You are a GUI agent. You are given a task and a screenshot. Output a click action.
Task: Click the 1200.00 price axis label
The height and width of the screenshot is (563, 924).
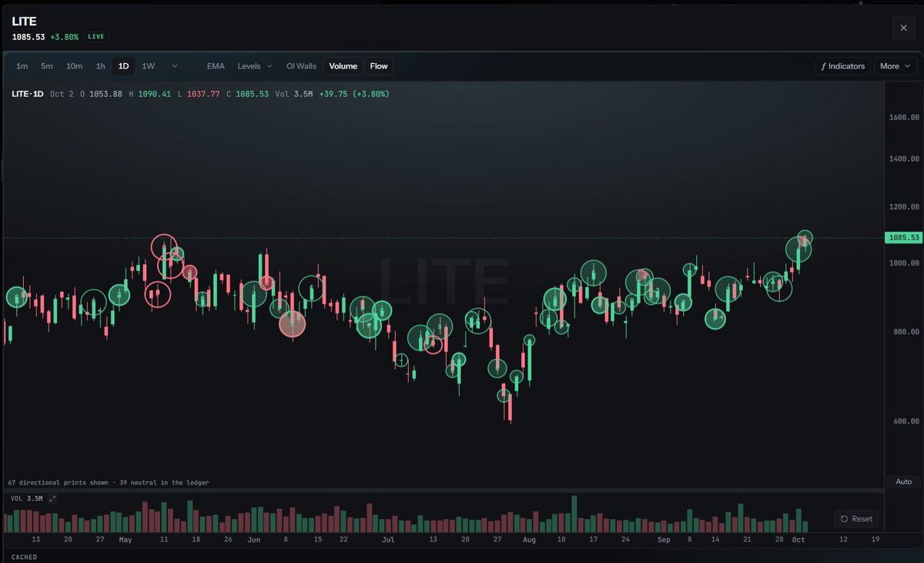click(x=904, y=206)
